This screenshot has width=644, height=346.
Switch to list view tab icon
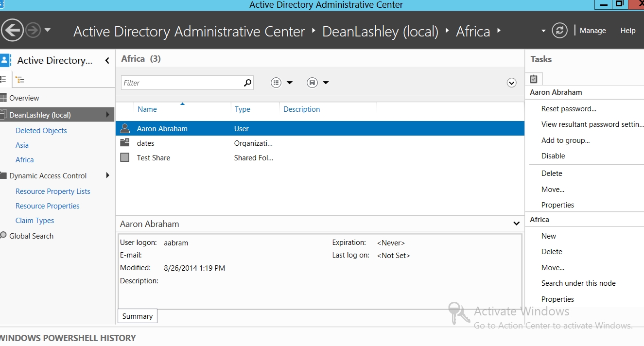click(x=3, y=79)
